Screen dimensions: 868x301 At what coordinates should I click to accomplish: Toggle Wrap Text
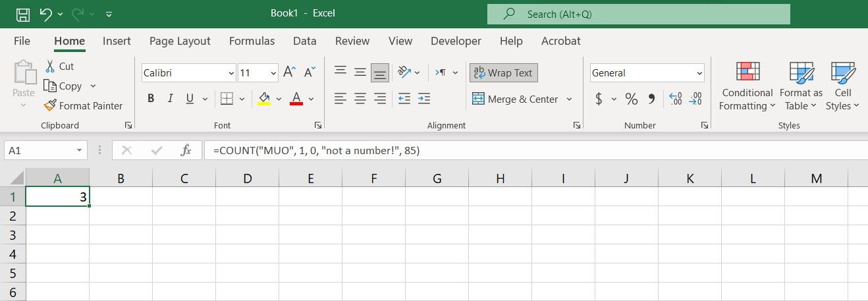(504, 72)
